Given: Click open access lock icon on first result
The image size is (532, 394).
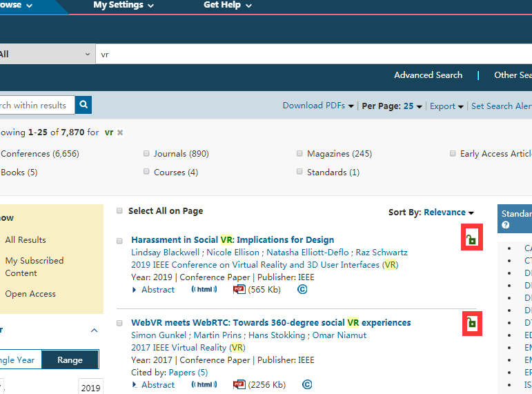Looking at the screenshot, I should click(471, 239).
